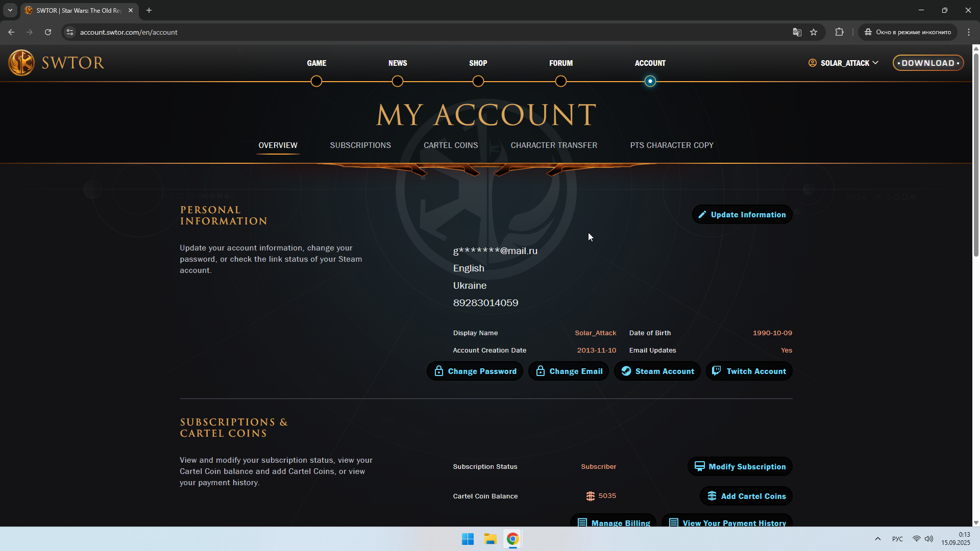Click the Steam logo icon
Screen dimensions: 980x551
(626, 371)
